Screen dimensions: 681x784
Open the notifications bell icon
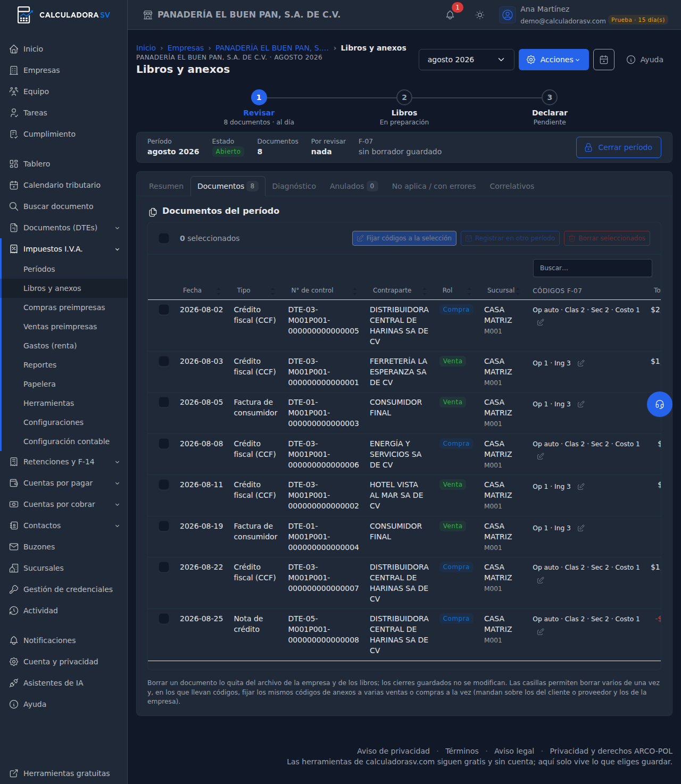point(450,15)
